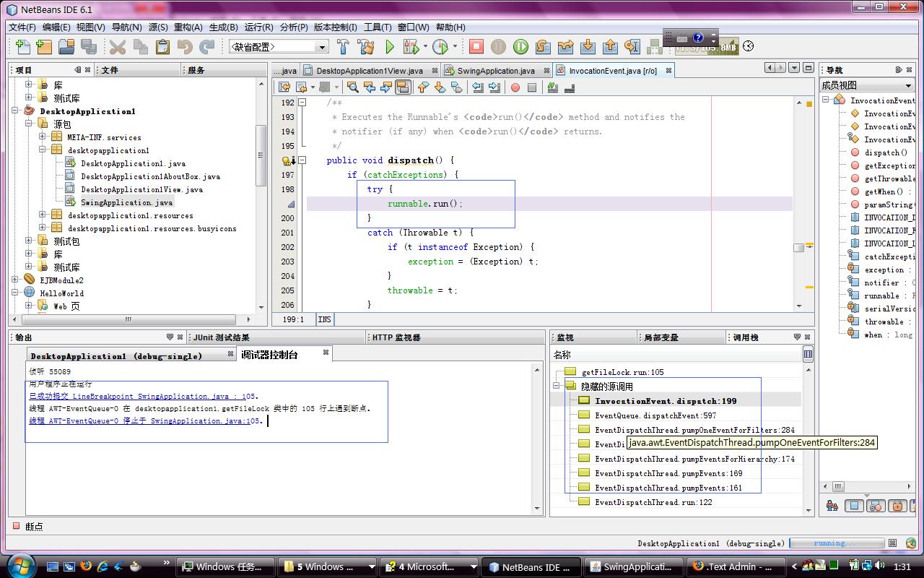Click the AWT-EventQueue-0 stopped thread link in console
924x578 pixels.
click(x=146, y=420)
